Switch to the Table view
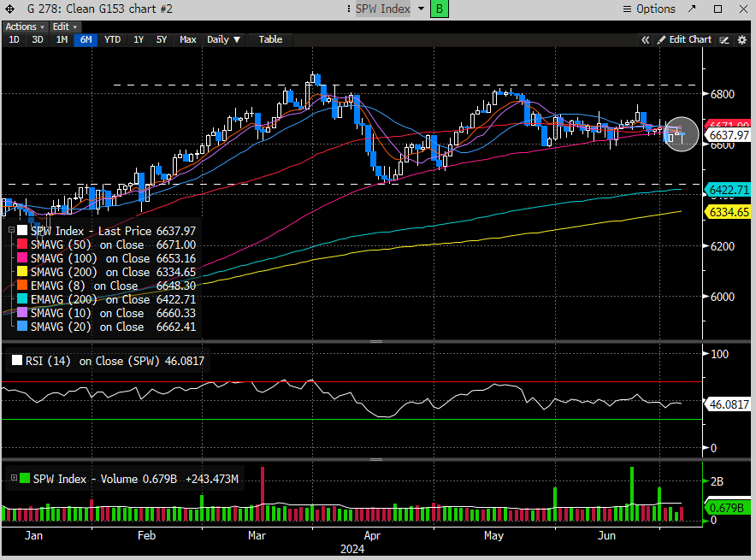 (x=270, y=39)
